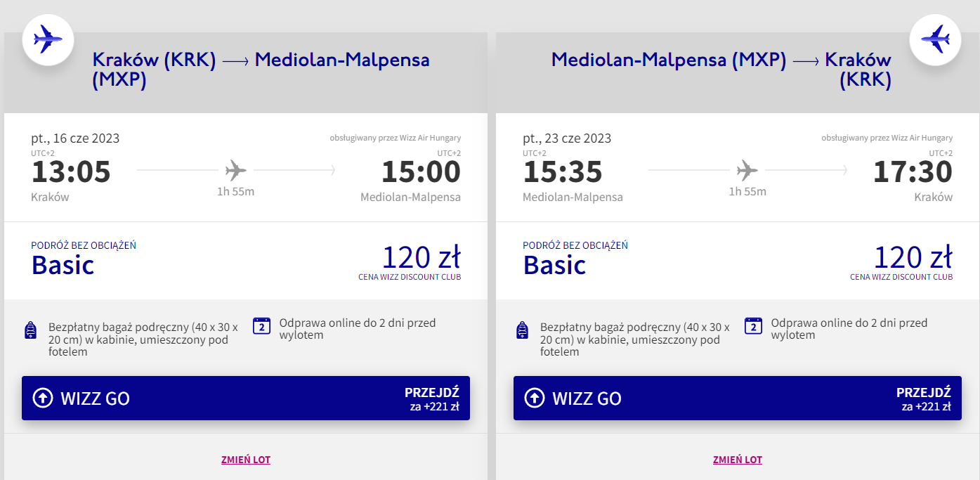Click the airplane badge on the Mediolan return card

point(935,39)
